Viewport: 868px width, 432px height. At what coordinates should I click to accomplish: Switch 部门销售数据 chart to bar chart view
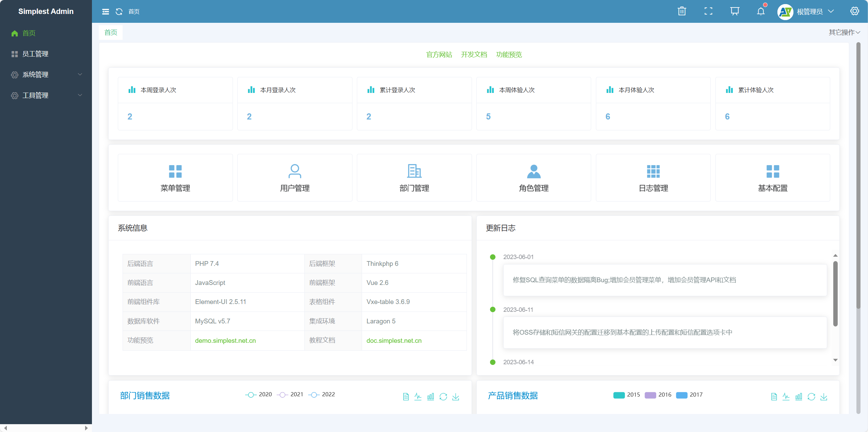(x=430, y=397)
